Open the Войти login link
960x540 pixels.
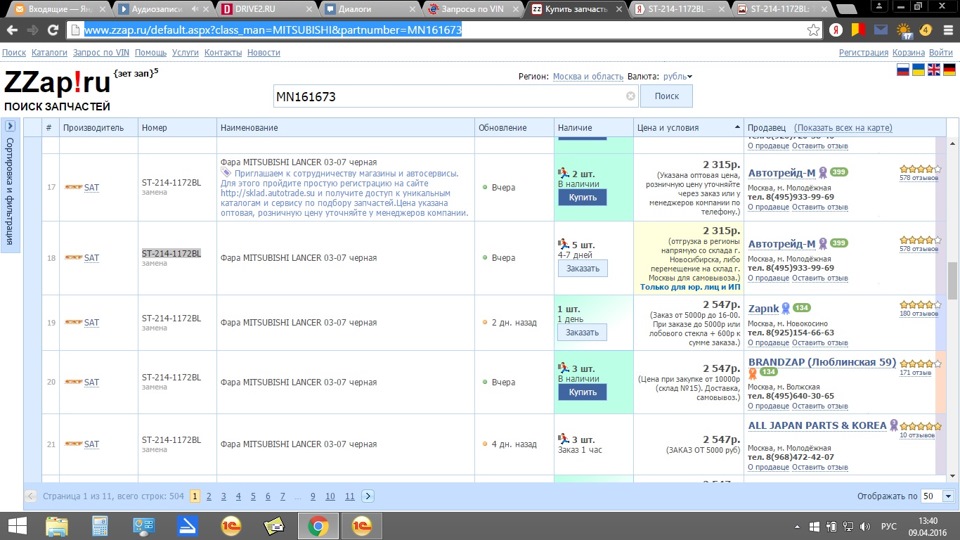click(x=940, y=53)
